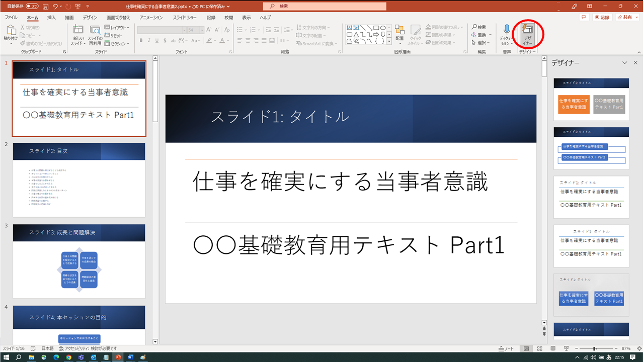Toggle AutoSave (自動保存) switch
644x362 pixels.
click(x=32, y=7)
